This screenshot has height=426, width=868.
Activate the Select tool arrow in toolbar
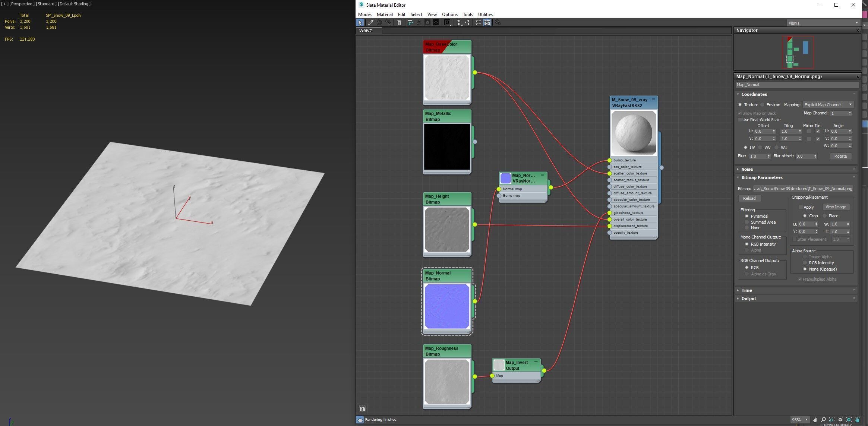click(360, 23)
